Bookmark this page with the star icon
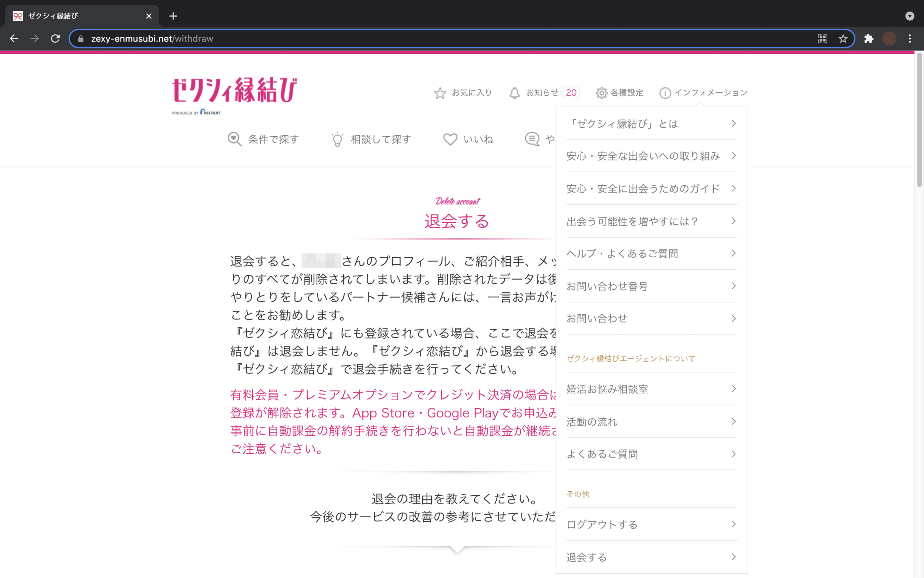The height and width of the screenshot is (578, 924). coord(843,39)
